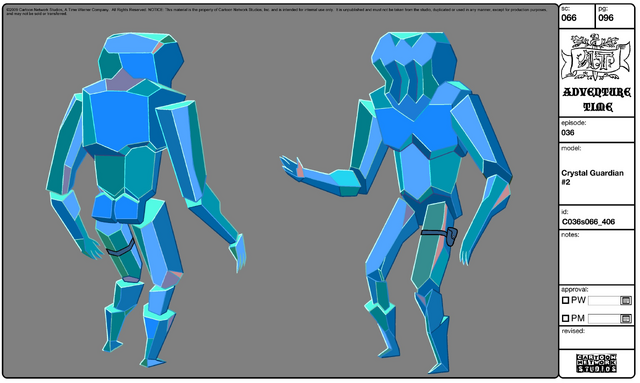Open the calendar icon beside PM field

coord(626,318)
